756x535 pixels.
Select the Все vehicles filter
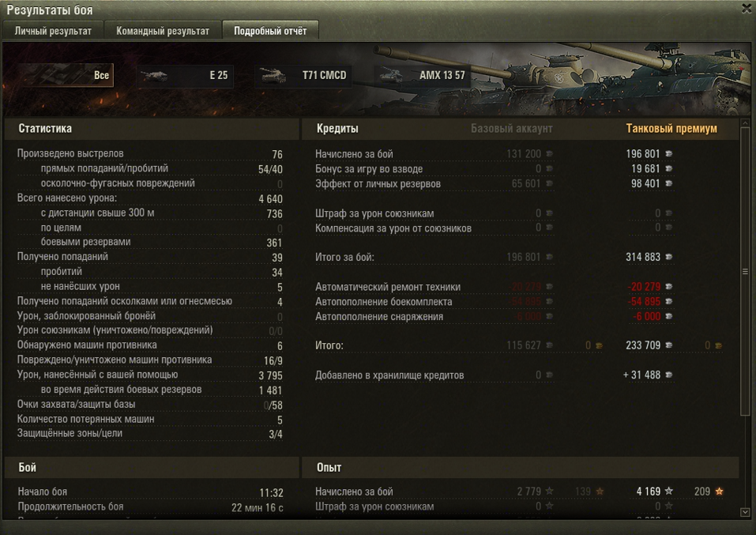66,75
